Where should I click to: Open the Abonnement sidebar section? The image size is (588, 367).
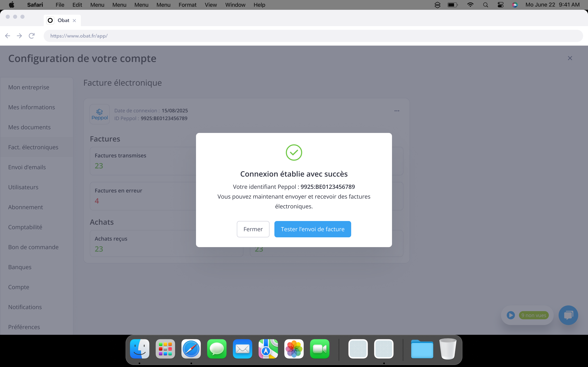[x=26, y=207]
